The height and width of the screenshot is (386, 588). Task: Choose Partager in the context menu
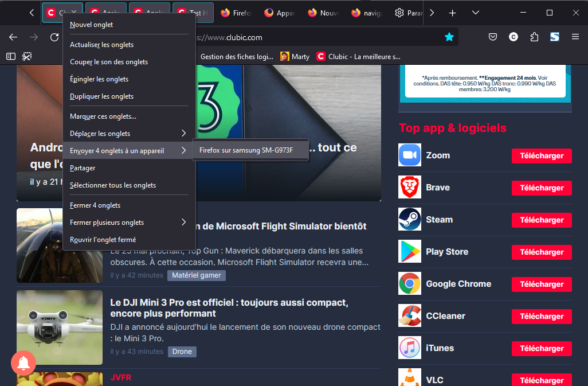(130, 168)
